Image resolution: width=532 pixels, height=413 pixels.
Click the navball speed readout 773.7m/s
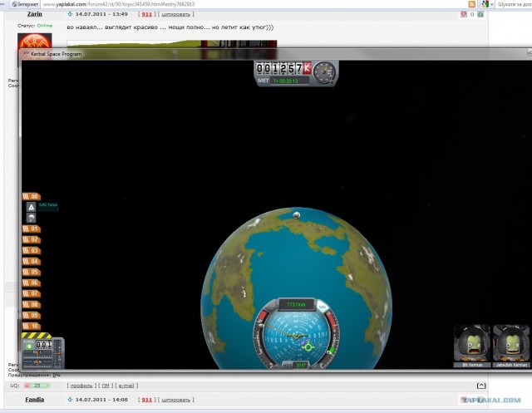(x=296, y=304)
